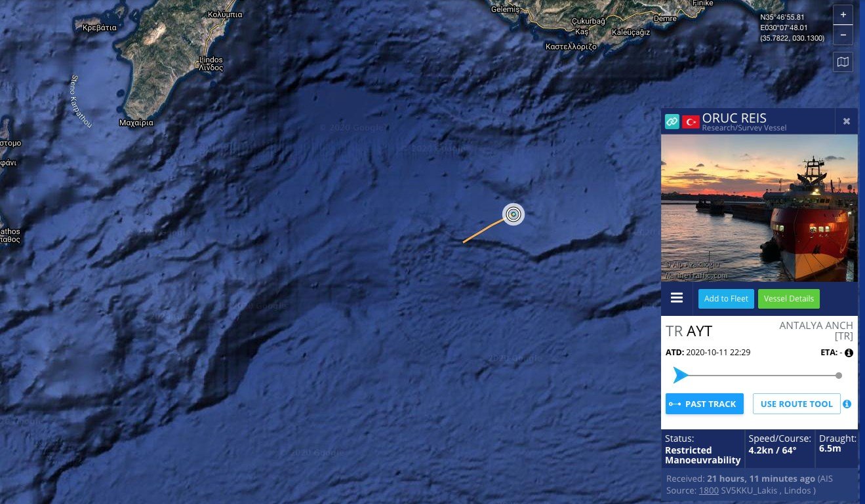Close the ORUC REIS vessel panel
This screenshot has width=865, height=504.
coord(846,121)
